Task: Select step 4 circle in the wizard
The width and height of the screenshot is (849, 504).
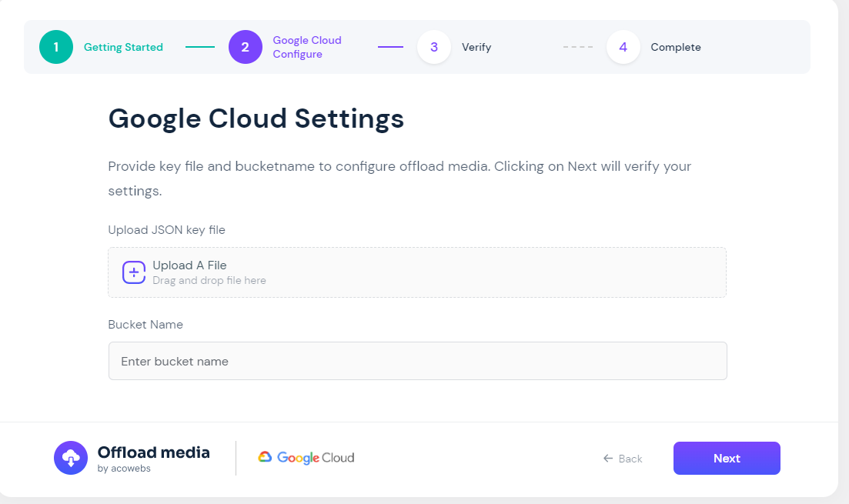Action: (623, 47)
